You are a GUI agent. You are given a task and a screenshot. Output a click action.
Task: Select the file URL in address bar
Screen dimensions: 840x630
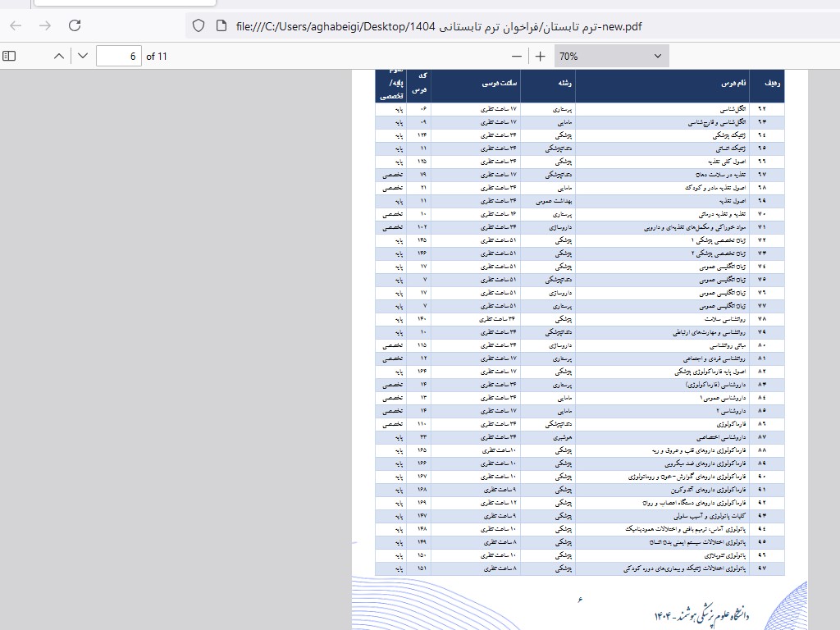click(x=439, y=26)
